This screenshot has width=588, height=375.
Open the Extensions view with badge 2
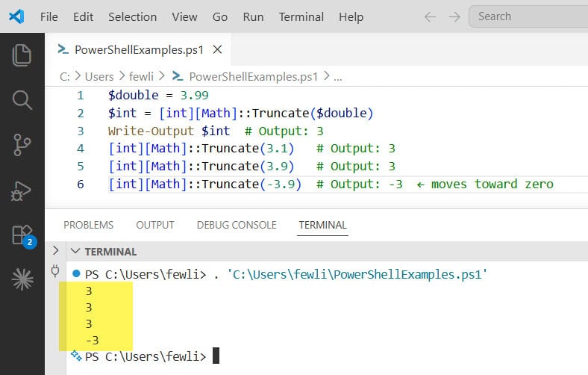[24, 236]
